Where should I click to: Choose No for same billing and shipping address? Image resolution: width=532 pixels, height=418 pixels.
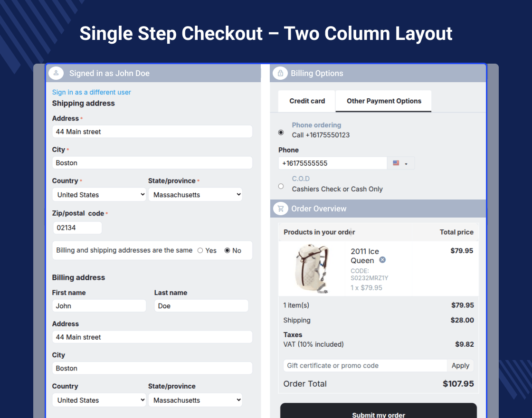[x=227, y=250]
